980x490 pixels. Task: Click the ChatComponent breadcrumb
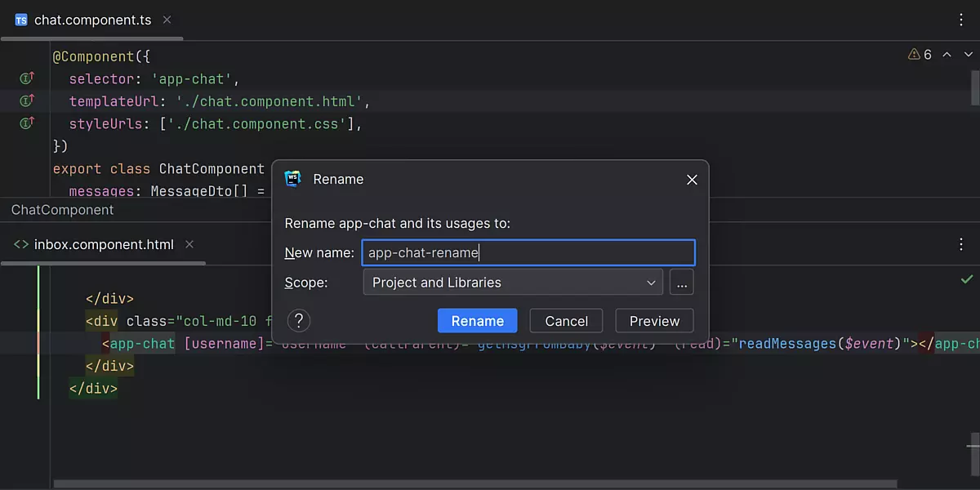[x=62, y=210]
